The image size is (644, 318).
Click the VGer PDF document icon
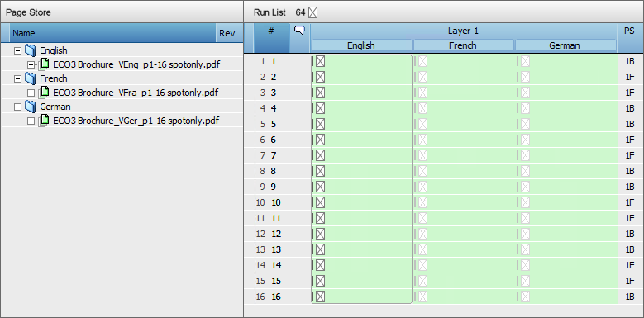pyautogui.click(x=45, y=121)
